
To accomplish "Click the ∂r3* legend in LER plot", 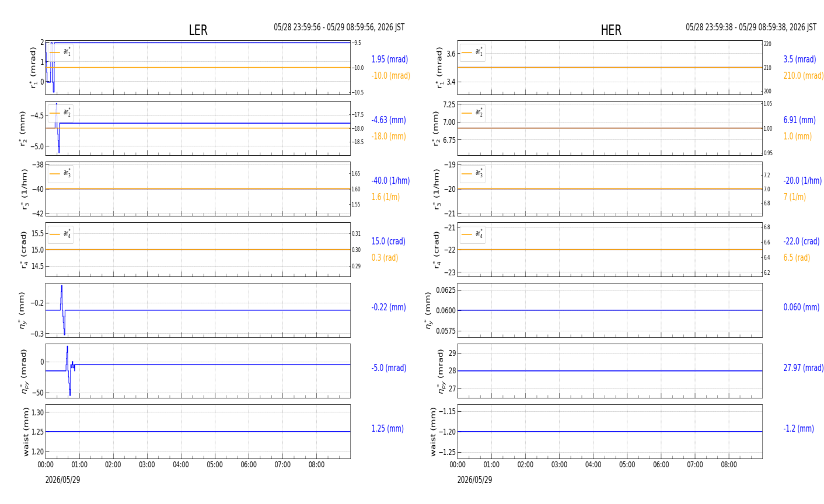I will coord(61,173).
